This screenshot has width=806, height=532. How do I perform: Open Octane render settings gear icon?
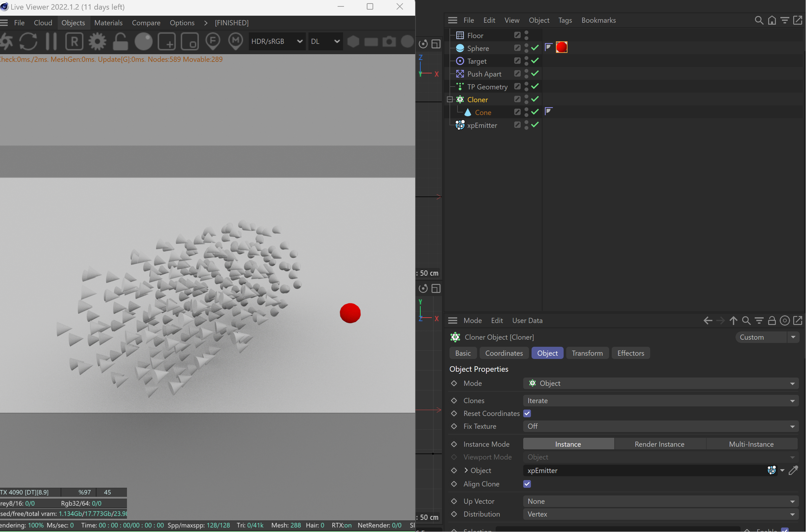pyautogui.click(x=97, y=41)
